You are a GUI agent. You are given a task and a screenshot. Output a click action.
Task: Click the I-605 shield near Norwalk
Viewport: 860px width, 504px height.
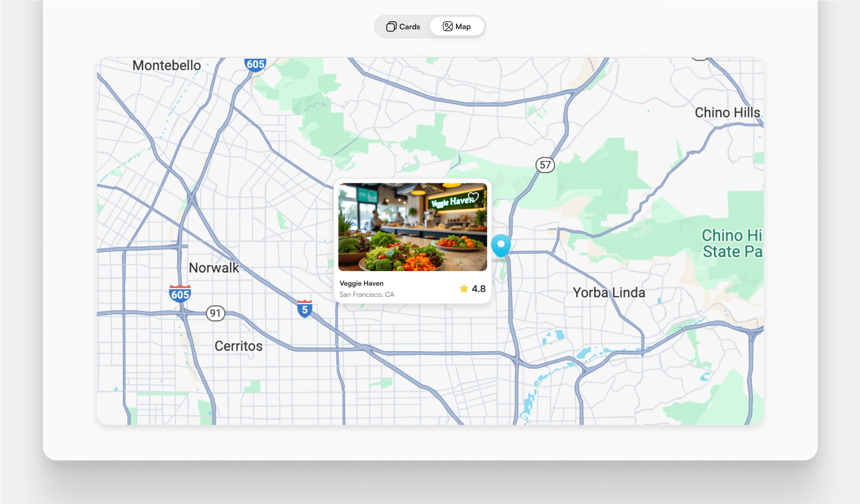180,293
